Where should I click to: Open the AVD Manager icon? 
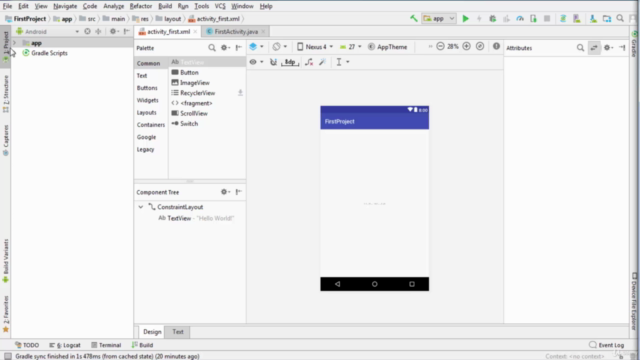pos(577,18)
